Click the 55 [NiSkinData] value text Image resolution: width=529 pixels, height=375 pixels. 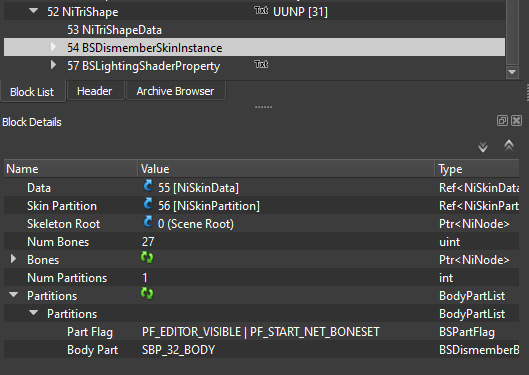198,188
